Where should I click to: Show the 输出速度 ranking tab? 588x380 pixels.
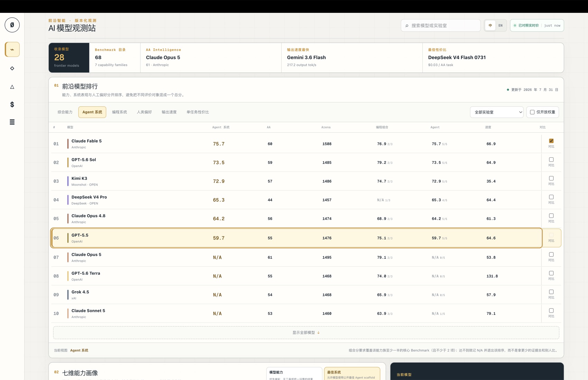[x=169, y=112]
